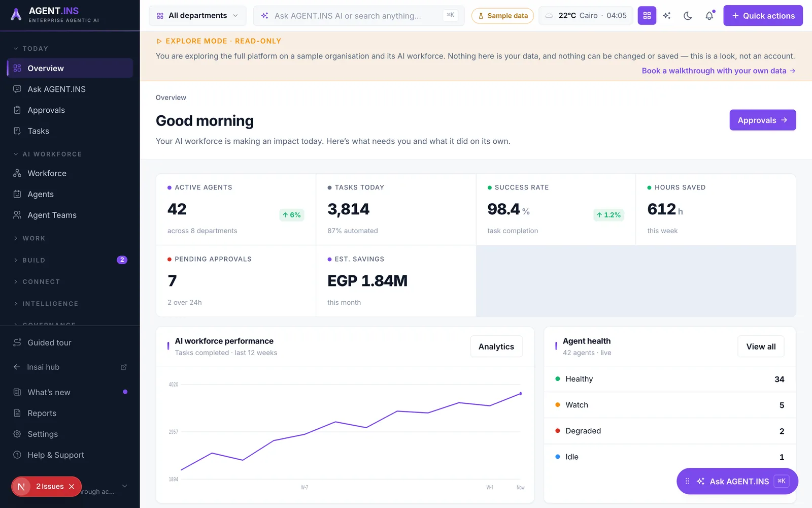
Task: Click the Insai hub back arrow
Action: pyautogui.click(x=17, y=367)
